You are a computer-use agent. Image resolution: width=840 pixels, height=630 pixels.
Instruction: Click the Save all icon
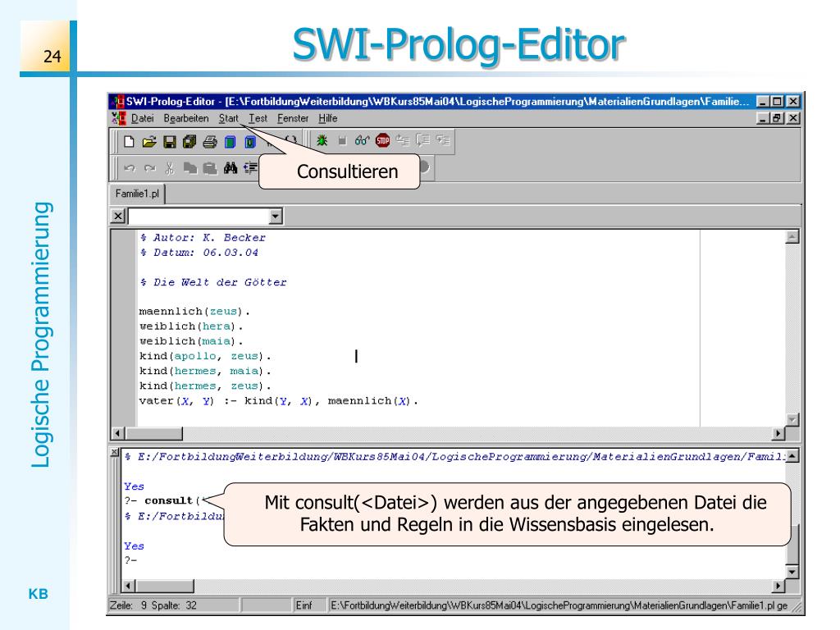click(189, 141)
